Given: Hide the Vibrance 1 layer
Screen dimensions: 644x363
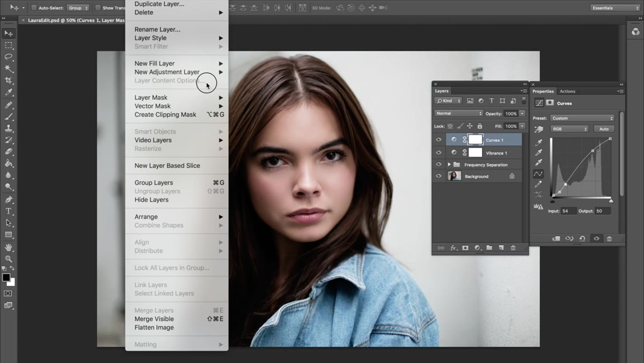Looking at the screenshot, I should [438, 153].
